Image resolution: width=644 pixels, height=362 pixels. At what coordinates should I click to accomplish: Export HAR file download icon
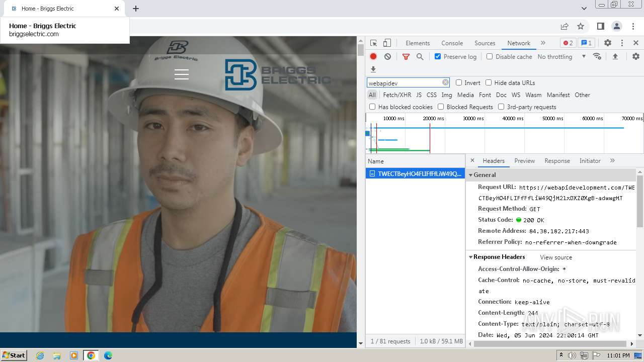373,69
